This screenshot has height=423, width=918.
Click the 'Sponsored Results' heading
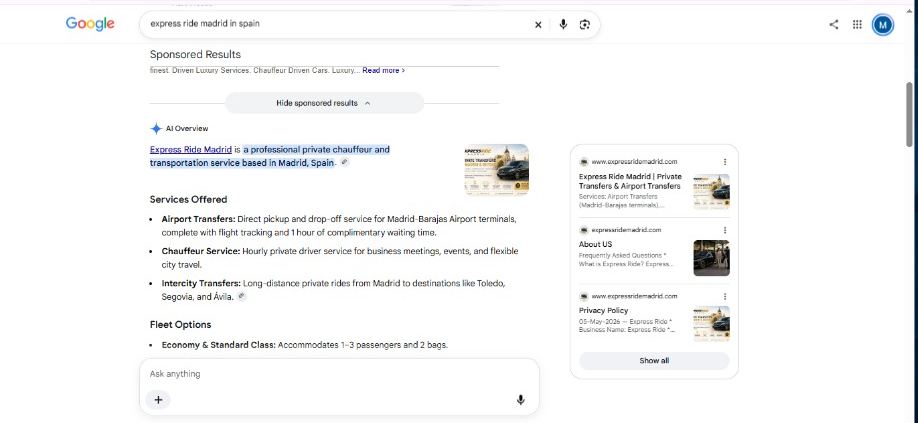click(x=195, y=54)
